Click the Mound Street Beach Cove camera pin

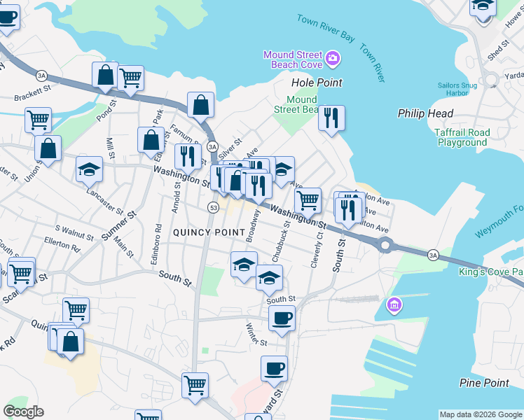332,59
